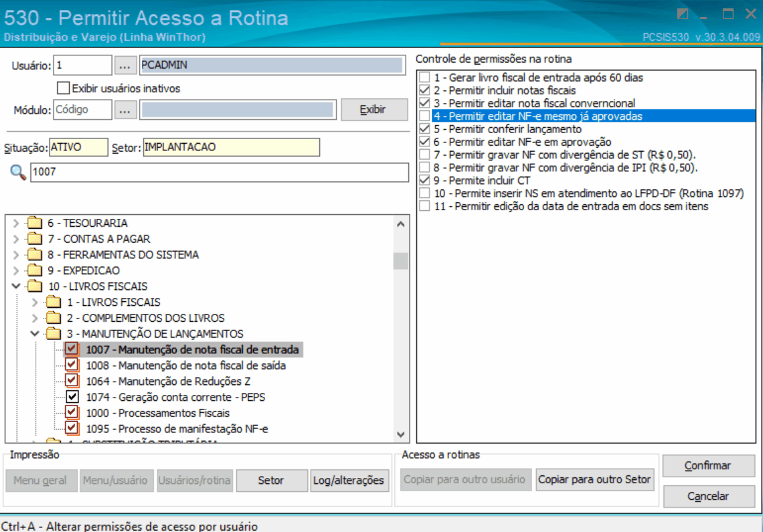Click tree scrollbar up arrow
Image resolution: width=763 pixels, height=532 pixels.
pyautogui.click(x=401, y=224)
